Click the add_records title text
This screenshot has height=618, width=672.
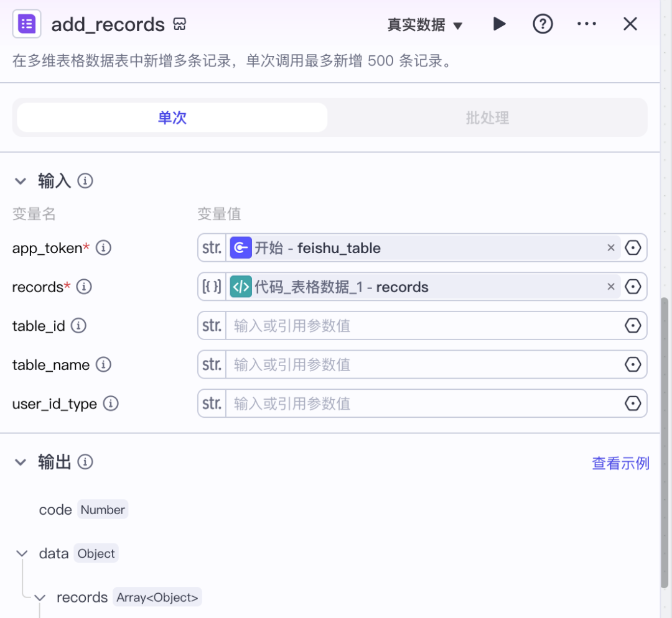coord(108,24)
